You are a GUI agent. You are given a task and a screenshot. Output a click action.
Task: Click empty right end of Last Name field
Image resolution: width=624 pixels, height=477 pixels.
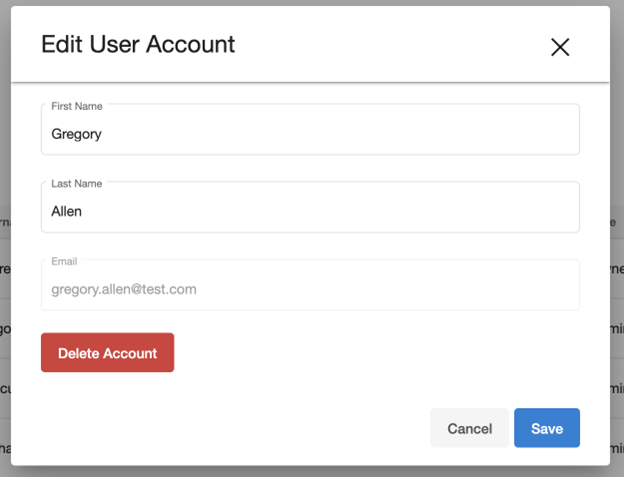click(x=520, y=211)
